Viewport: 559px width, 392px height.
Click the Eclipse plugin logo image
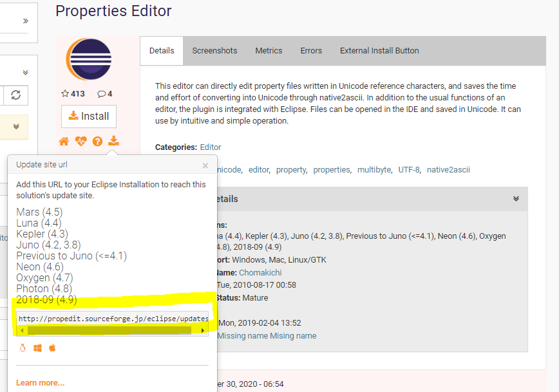[89, 59]
